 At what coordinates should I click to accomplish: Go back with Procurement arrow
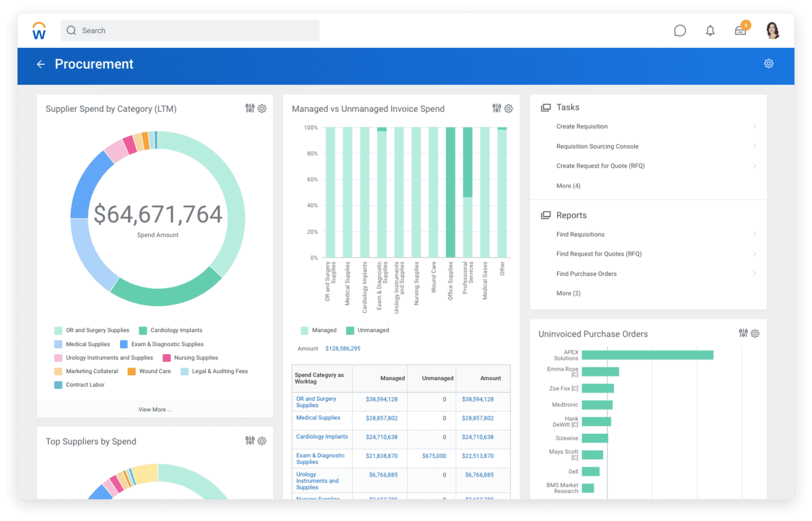[41, 64]
